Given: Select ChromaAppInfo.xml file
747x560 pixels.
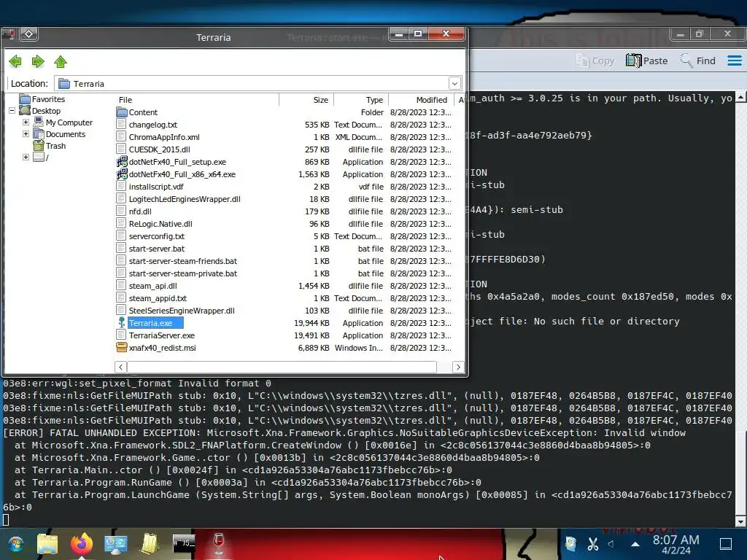Looking at the screenshot, I should pyautogui.click(x=164, y=137).
